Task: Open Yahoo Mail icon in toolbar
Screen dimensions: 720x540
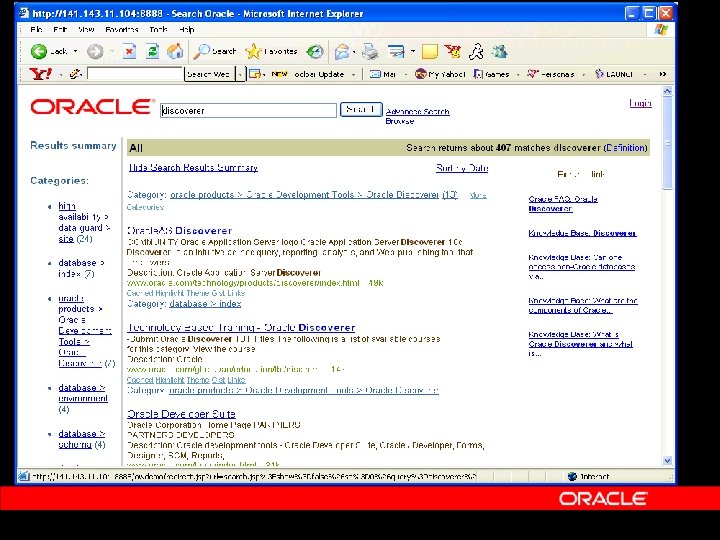Action: click(383, 74)
